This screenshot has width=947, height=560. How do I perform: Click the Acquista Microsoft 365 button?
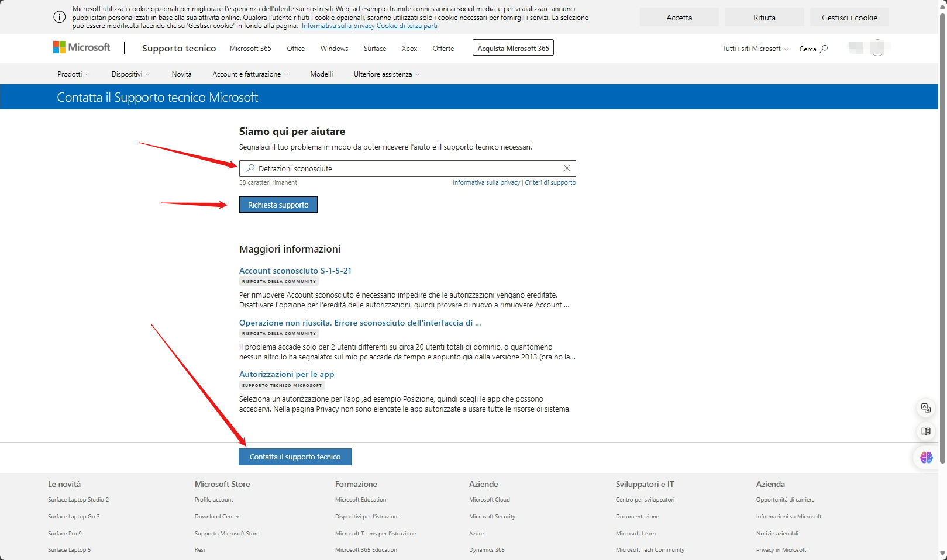coord(513,48)
